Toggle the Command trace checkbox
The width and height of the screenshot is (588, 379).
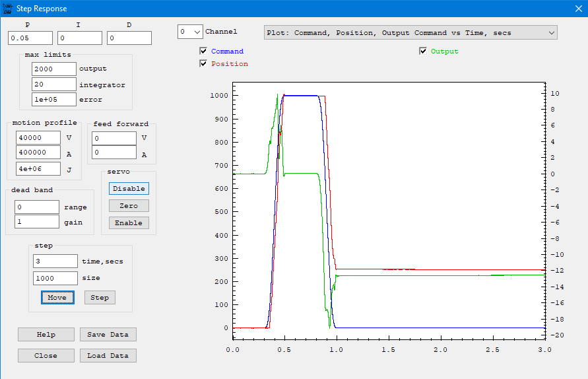(x=203, y=51)
